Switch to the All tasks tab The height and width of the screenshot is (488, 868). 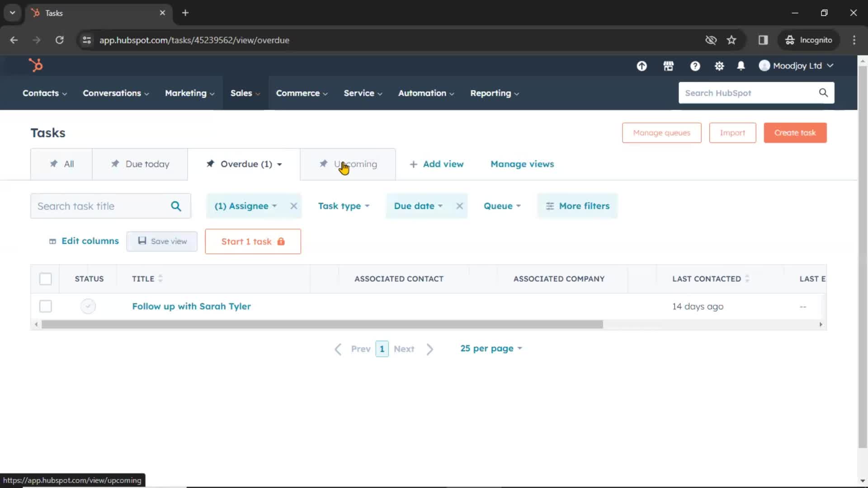point(61,164)
